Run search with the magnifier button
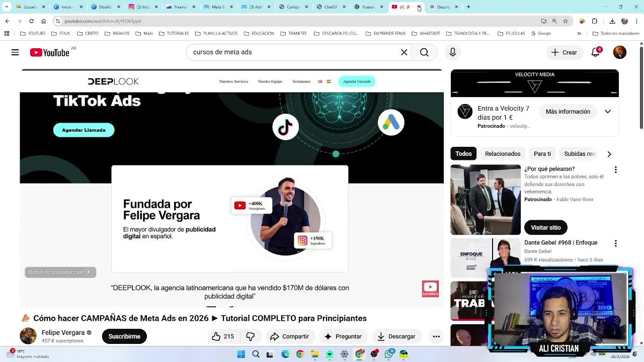 (x=424, y=52)
